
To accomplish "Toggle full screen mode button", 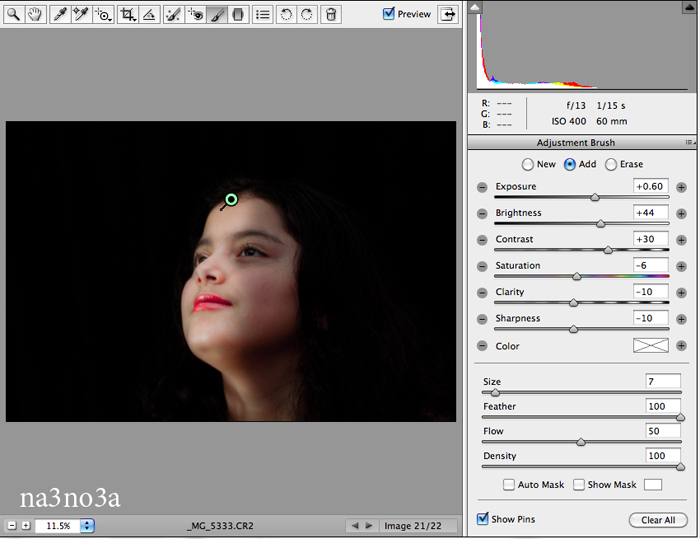I will coord(448,14).
